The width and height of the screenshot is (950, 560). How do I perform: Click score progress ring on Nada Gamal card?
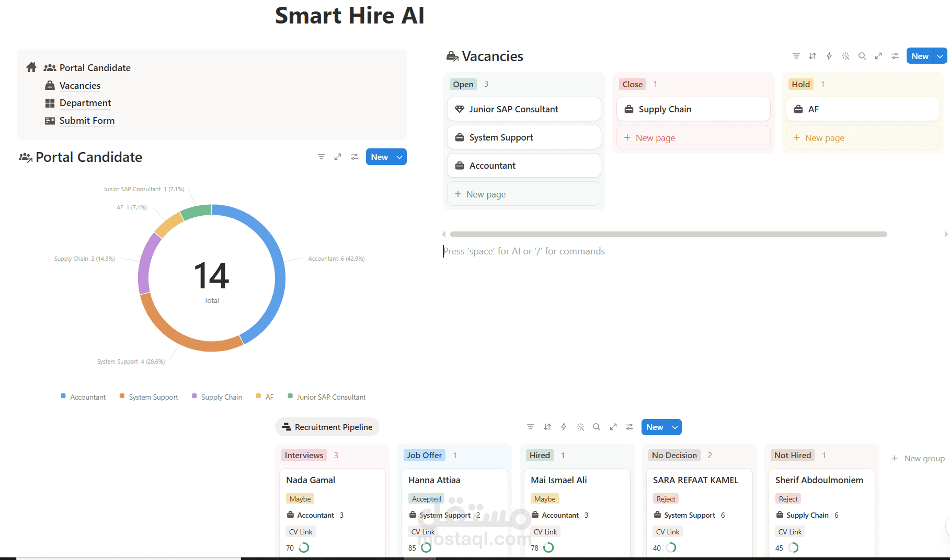304,547
